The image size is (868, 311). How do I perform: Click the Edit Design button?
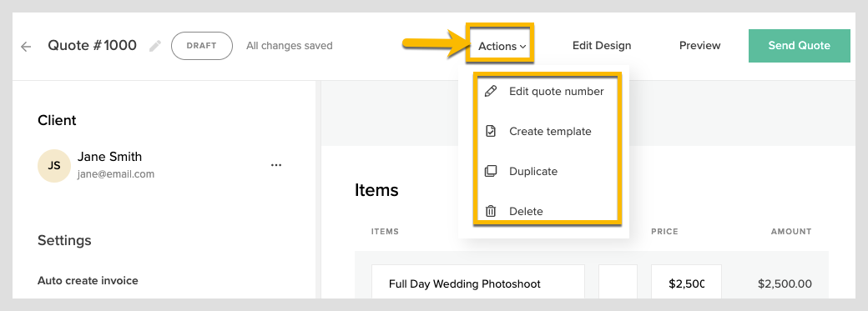pyautogui.click(x=602, y=45)
